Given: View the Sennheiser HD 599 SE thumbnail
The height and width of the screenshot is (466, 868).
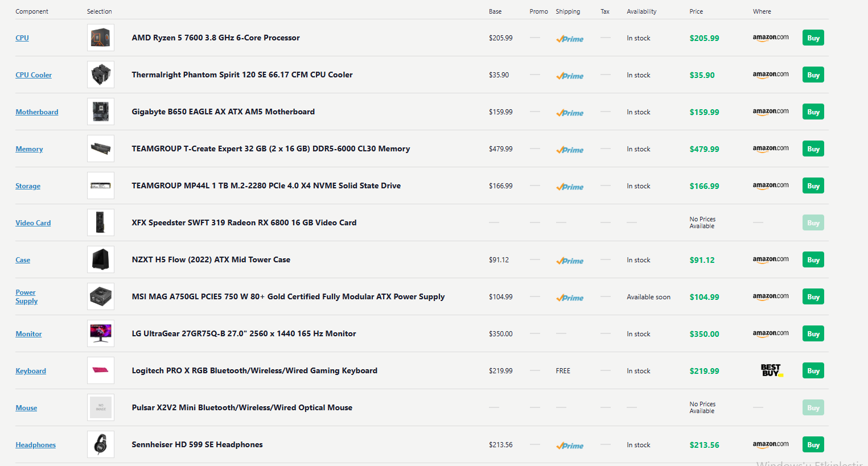Looking at the screenshot, I should tap(101, 444).
